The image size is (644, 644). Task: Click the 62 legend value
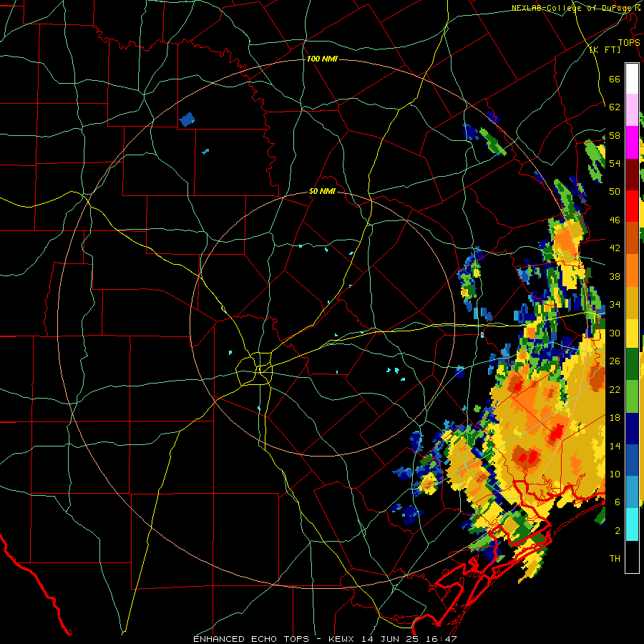[615, 107]
